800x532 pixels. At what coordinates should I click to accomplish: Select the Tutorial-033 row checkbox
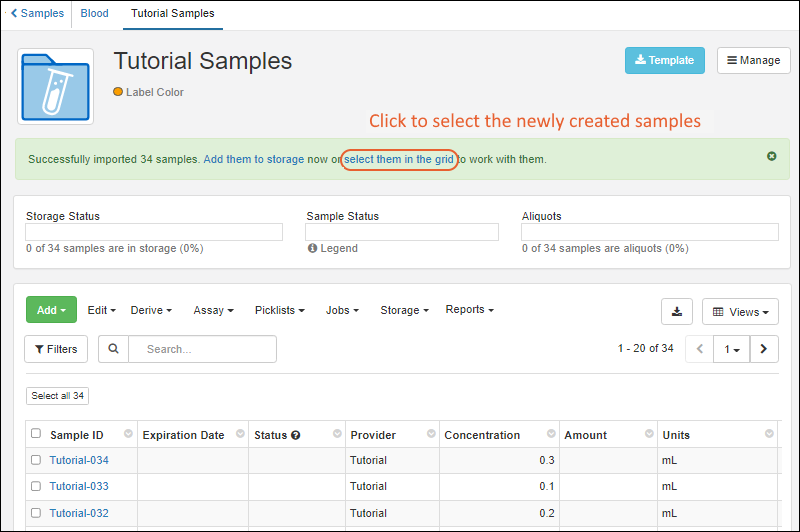(x=36, y=486)
